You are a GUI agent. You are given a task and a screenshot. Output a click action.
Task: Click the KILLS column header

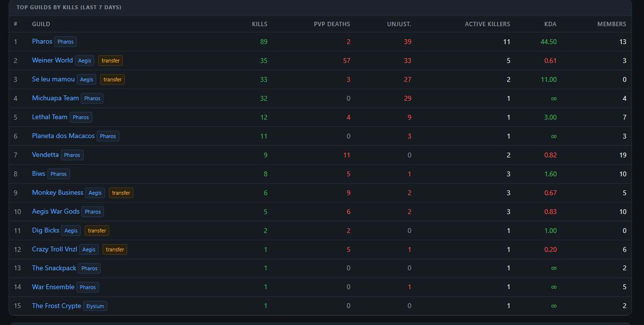[260, 24]
